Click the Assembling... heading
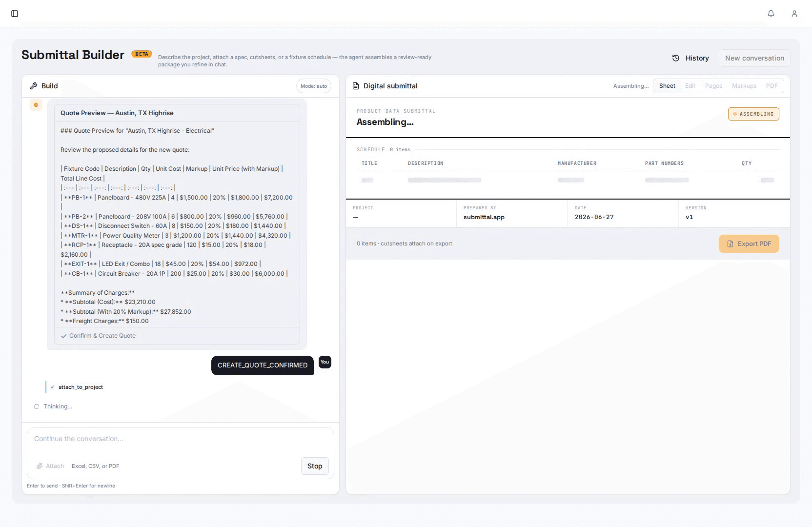Image resolution: width=812 pixels, height=527 pixels. click(x=385, y=122)
